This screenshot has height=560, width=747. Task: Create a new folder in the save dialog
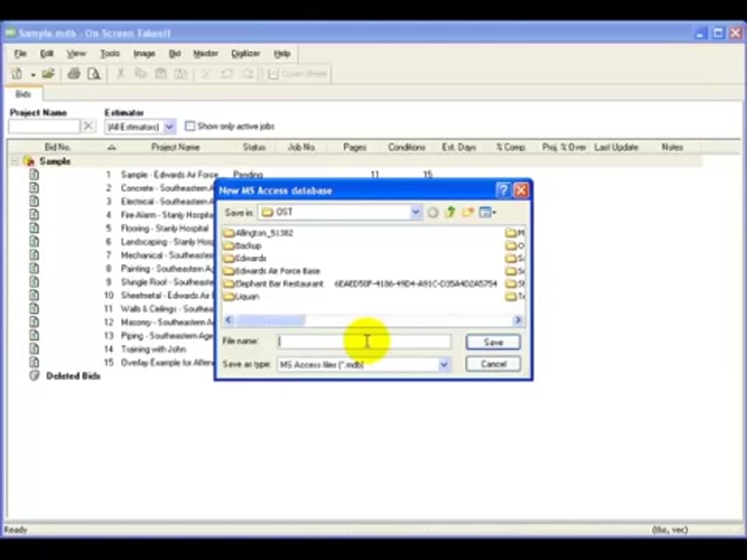tap(468, 212)
